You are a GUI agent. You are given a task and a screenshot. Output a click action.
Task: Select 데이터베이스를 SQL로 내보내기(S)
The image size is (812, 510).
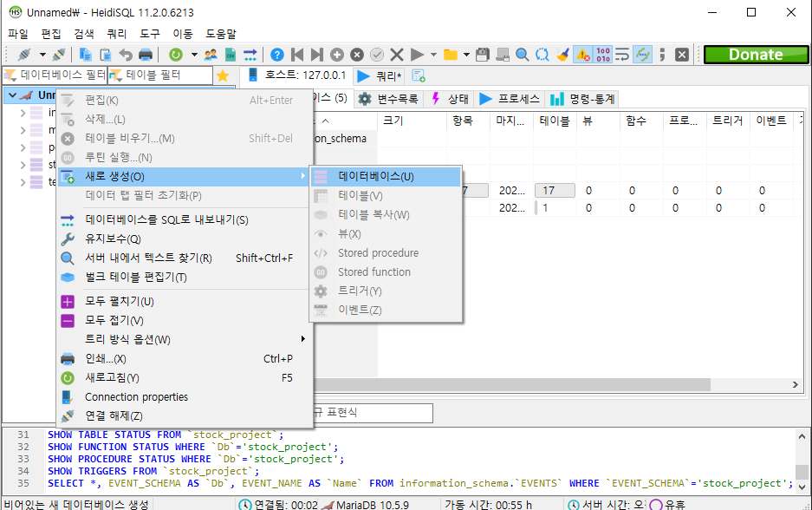tap(184, 220)
